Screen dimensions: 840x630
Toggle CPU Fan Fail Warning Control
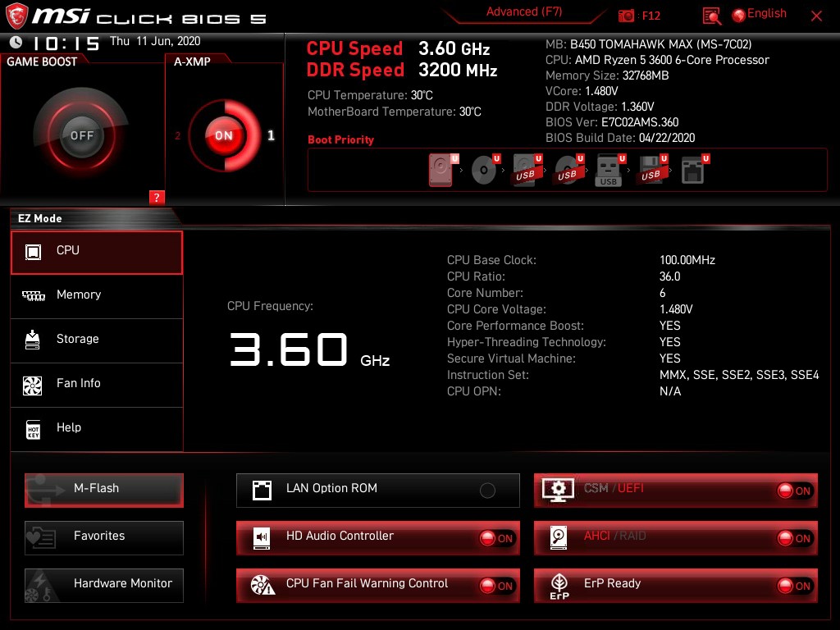pyautogui.click(x=497, y=586)
